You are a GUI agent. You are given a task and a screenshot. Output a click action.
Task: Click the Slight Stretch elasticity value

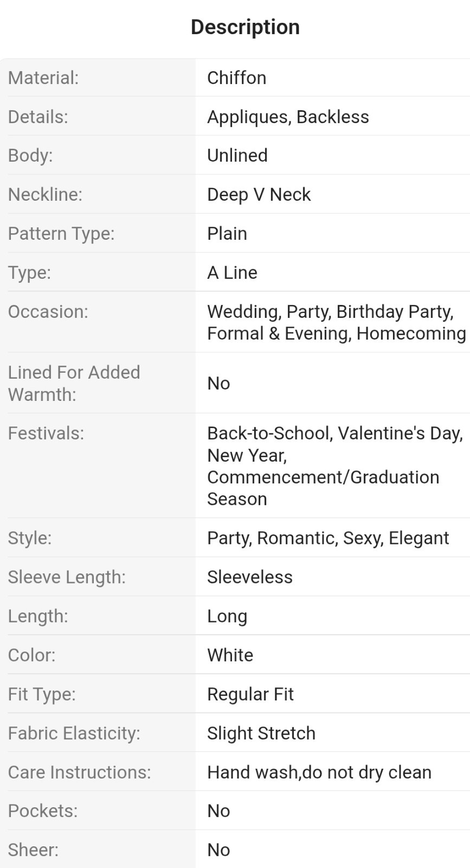261,733
